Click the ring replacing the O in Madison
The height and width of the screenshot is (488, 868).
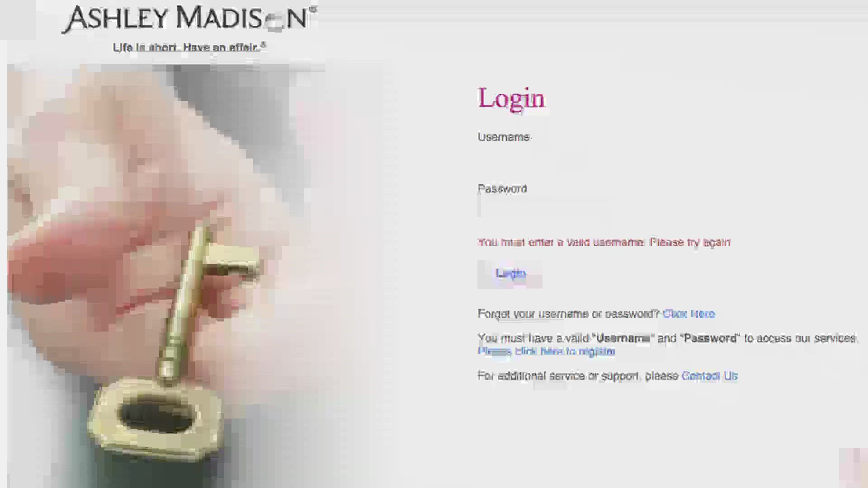coord(274,23)
